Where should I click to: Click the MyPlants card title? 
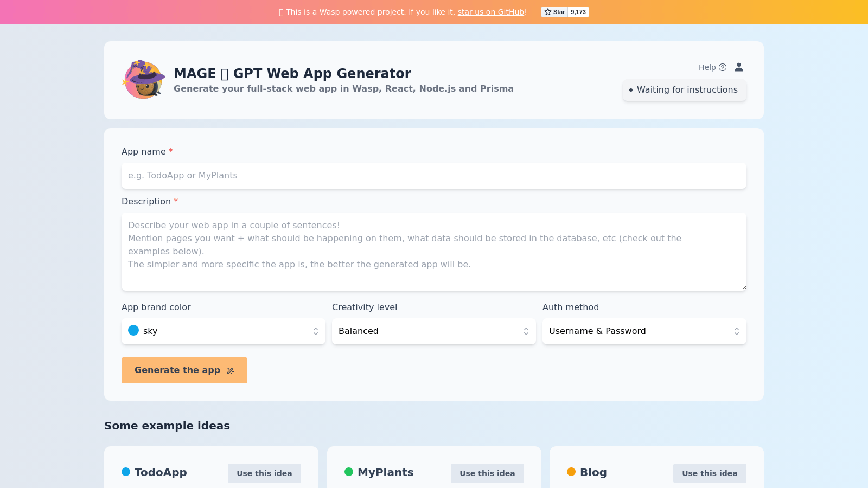tap(386, 472)
